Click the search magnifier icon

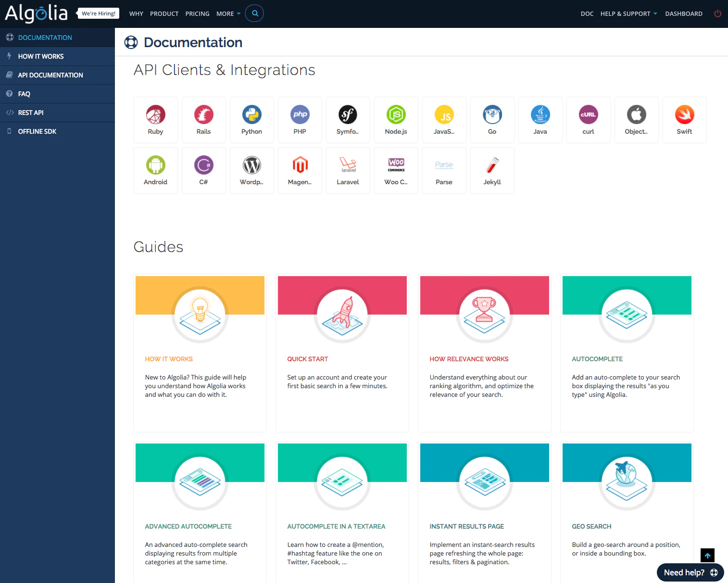coord(255,13)
